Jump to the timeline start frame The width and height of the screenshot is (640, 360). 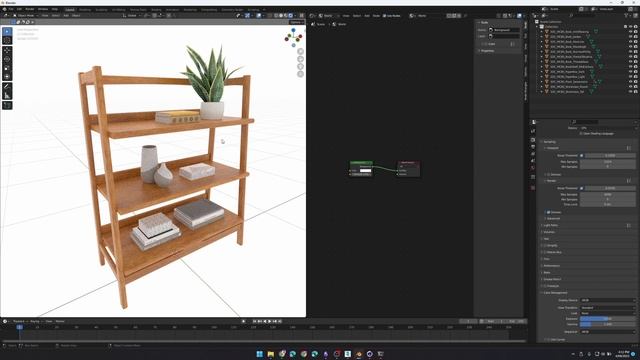pos(255,321)
